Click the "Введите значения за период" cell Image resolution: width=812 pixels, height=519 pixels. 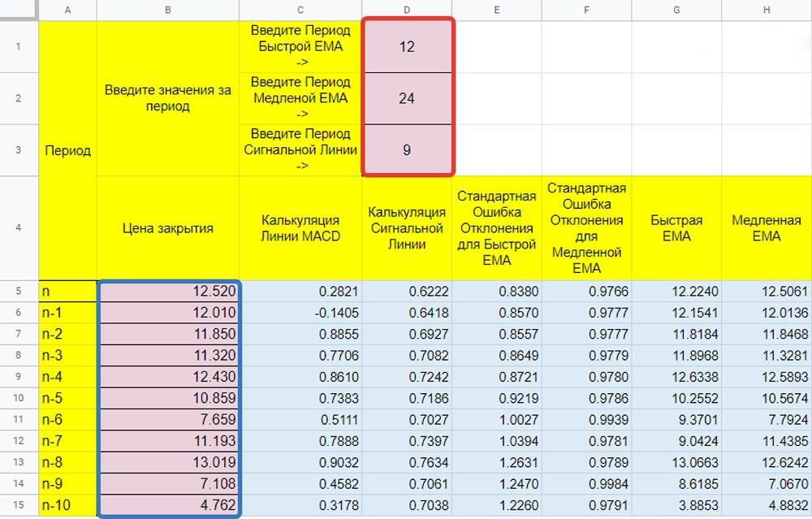pyautogui.click(x=168, y=98)
